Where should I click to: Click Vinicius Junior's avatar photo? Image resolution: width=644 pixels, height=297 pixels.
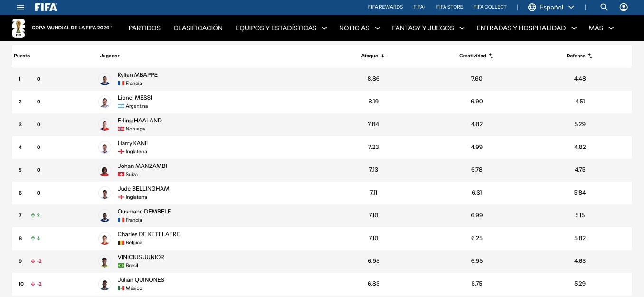pos(105,261)
